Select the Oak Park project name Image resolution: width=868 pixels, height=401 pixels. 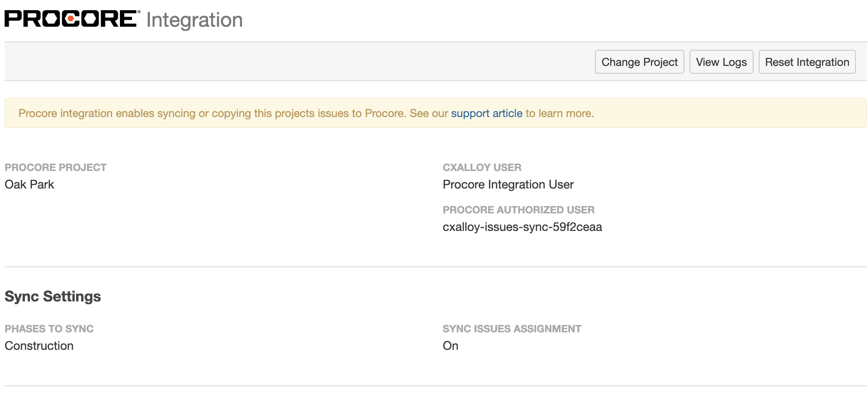[30, 184]
